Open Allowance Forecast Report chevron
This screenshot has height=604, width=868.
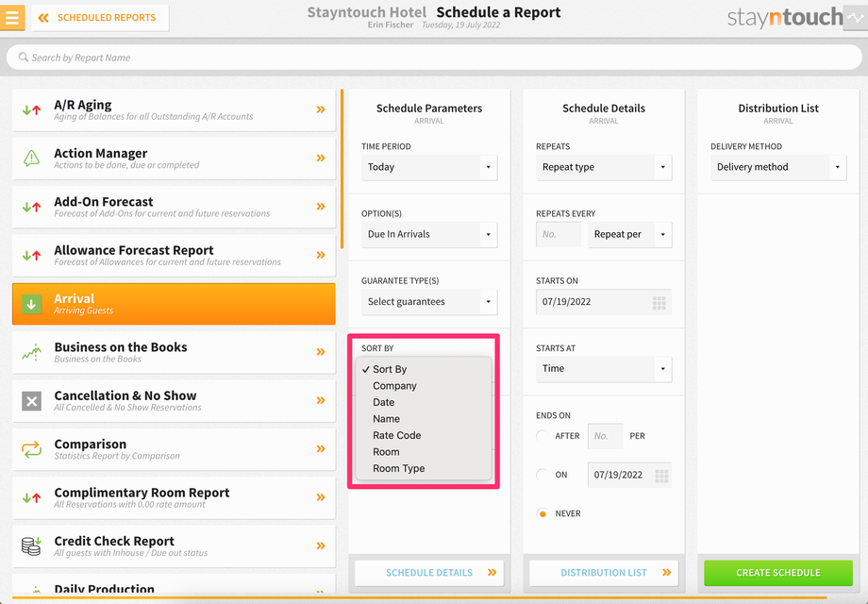click(321, 255)
